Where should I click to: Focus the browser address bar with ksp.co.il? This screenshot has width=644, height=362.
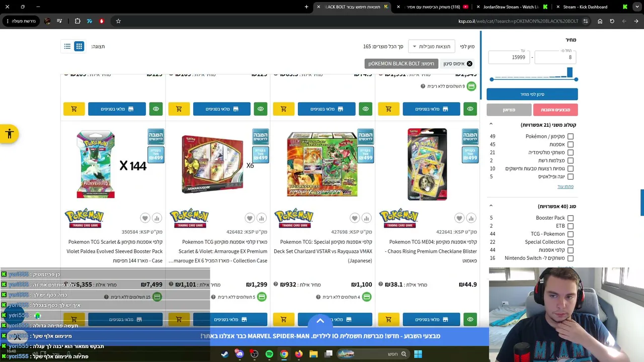tap(518, 21)
